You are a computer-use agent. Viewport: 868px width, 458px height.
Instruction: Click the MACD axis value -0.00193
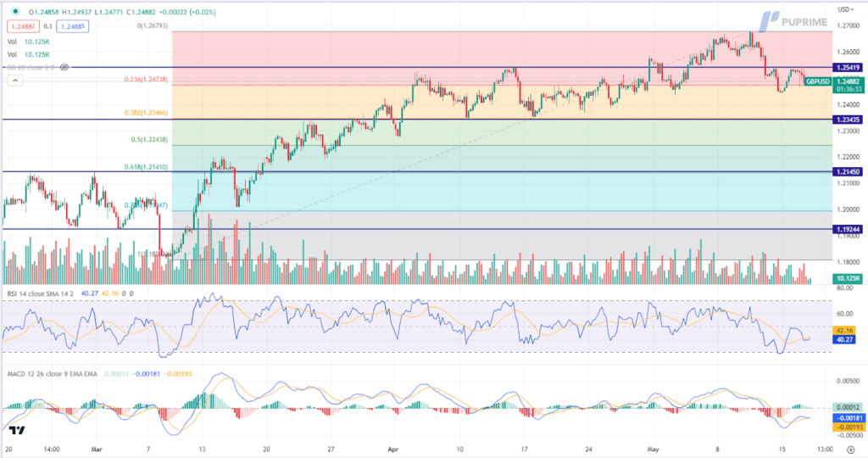tap(849, 427)
